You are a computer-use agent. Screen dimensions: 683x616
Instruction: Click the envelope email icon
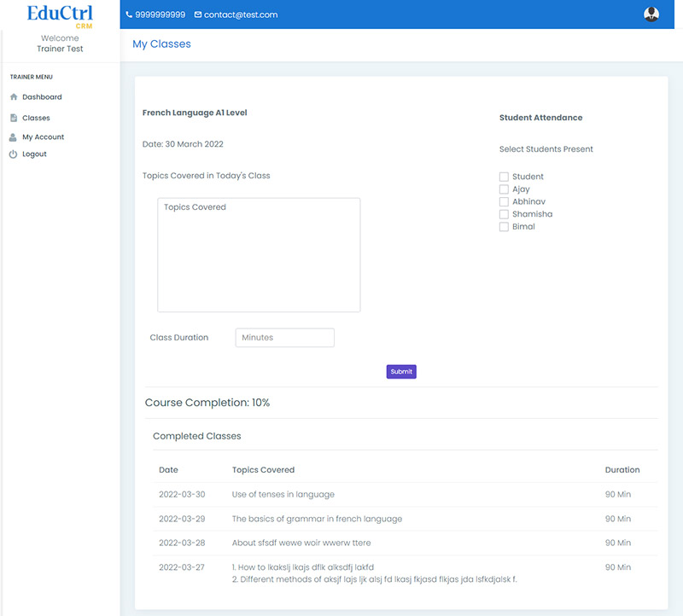click(x=198, y=15)
